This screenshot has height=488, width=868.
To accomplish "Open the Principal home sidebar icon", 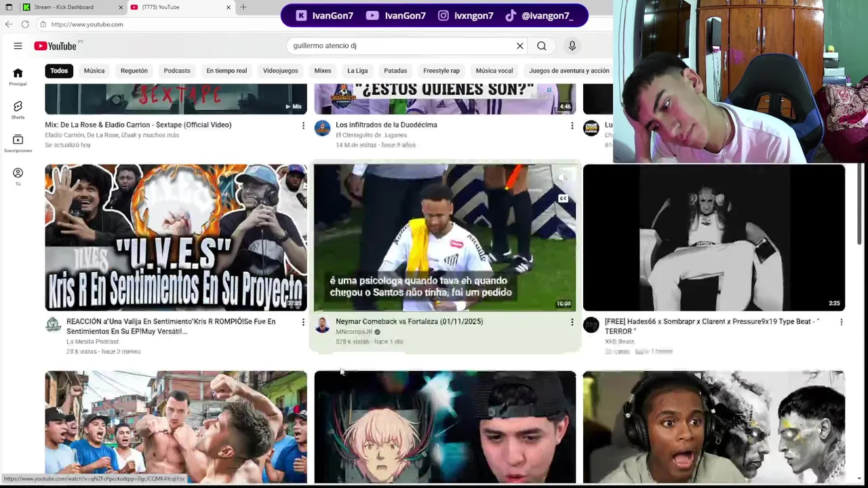I will pyautogui.click(x=18, y=77).
